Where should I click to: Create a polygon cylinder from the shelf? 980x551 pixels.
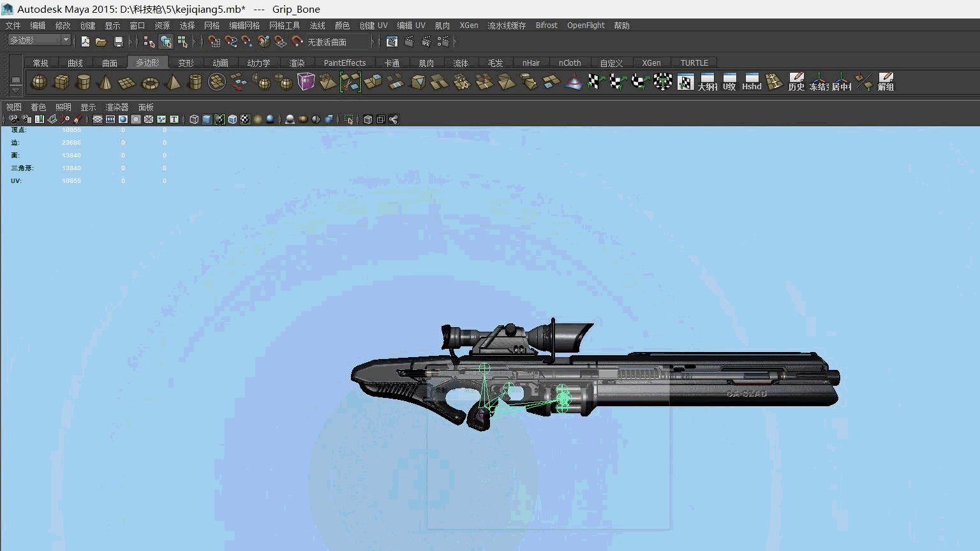pos(84,82)
